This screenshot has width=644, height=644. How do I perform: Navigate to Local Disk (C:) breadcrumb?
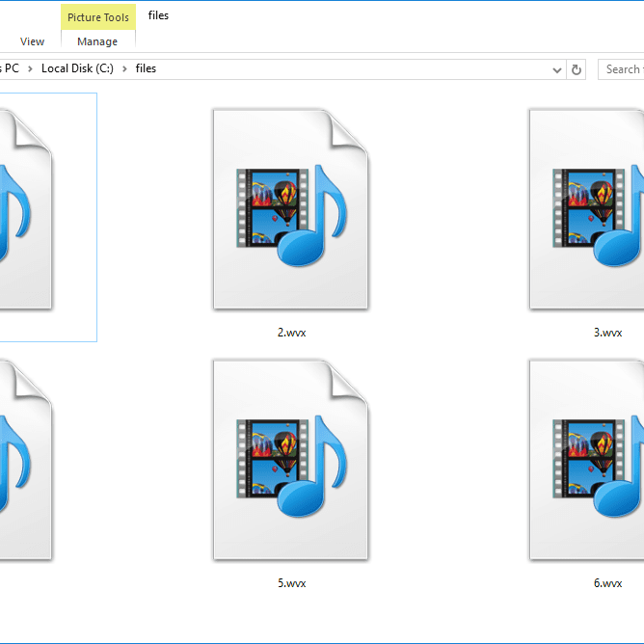click(77, 68)
